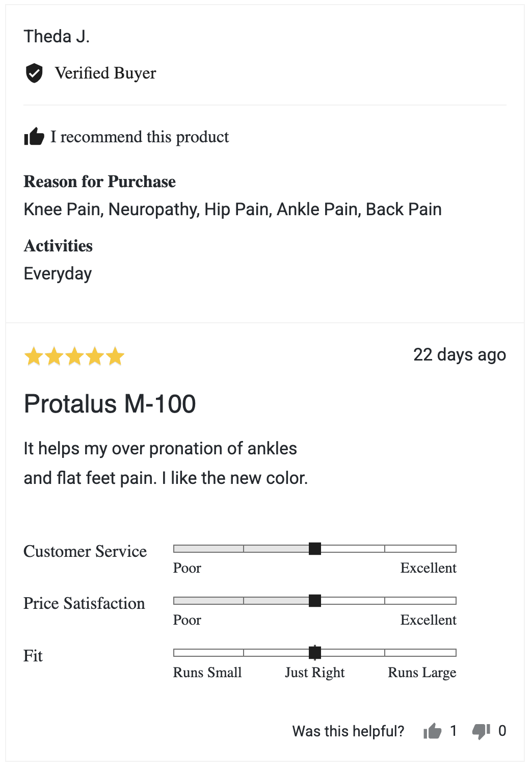
Task: Click the recommend thumbs-up icon
Action: 34,136
